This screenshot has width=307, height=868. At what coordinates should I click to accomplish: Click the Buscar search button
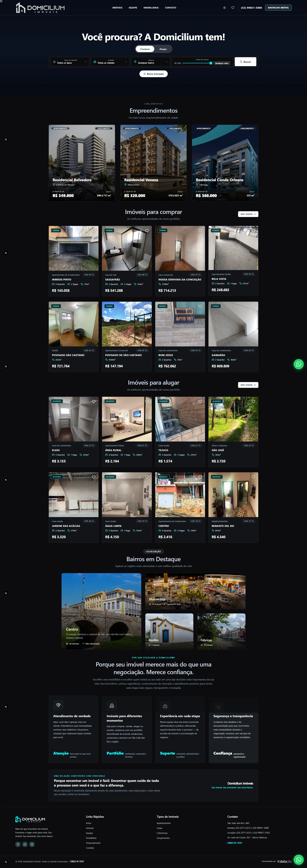coord(245,62)
